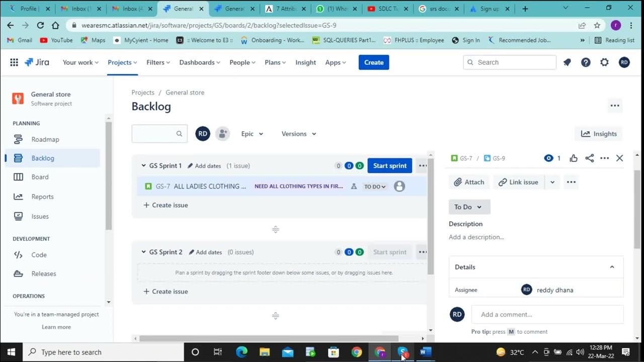
Task: Open the Insights chart button
Action: (x=599, y=134)
